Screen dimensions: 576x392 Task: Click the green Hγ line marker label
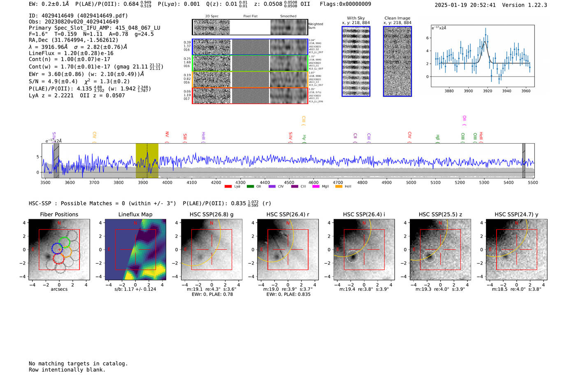(304, 139)
